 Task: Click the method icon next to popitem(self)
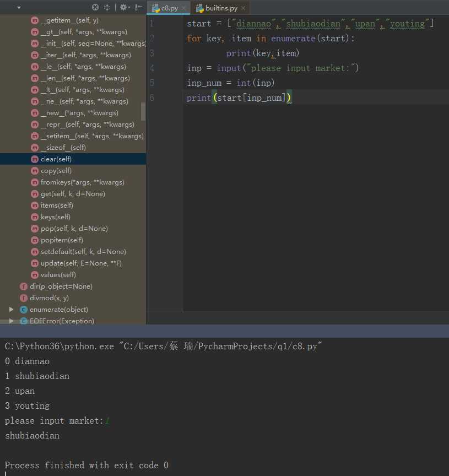click(35, 240)
